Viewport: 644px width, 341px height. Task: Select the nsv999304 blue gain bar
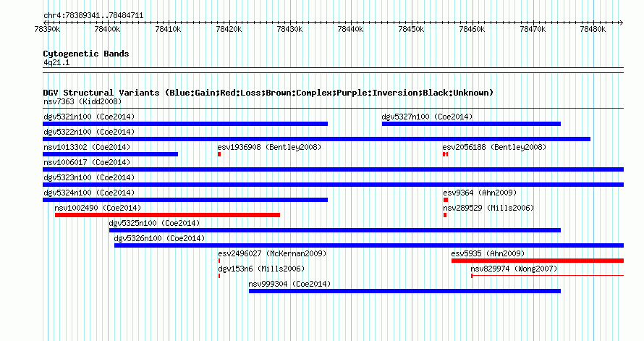[x=404, y=291]
